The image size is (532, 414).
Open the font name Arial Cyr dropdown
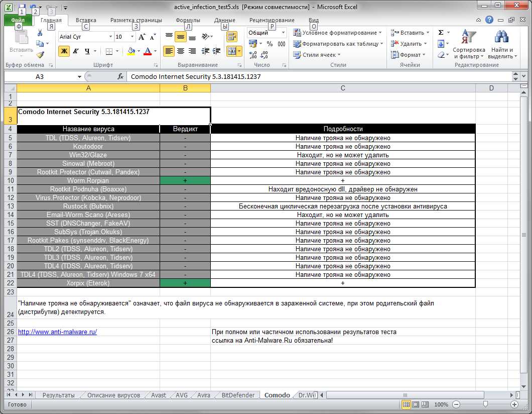110,37
